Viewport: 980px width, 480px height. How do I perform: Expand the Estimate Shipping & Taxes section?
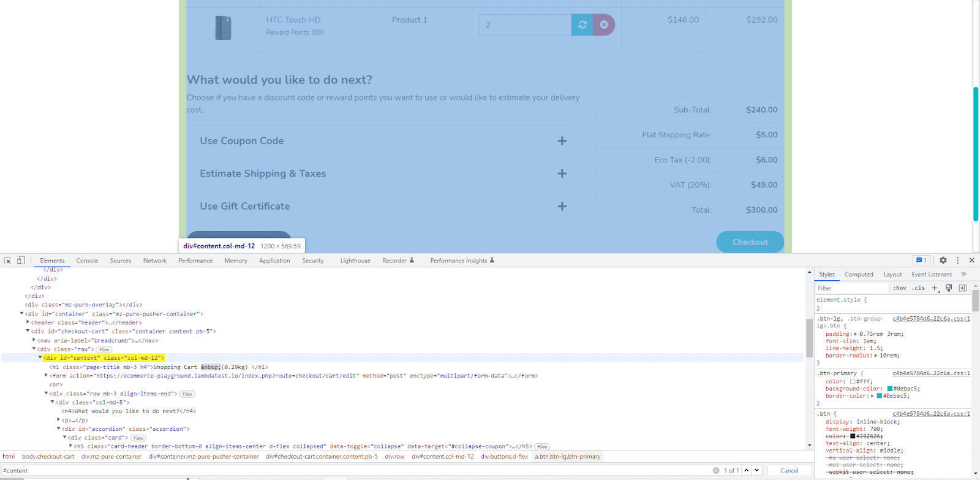(x=383, y=173)
